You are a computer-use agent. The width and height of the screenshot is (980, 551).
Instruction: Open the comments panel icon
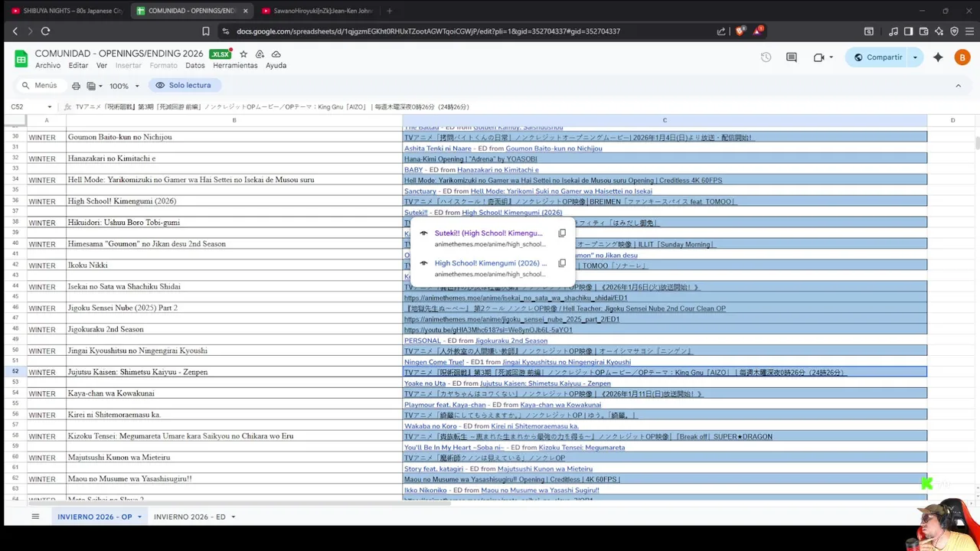click(x=792, y=57)
